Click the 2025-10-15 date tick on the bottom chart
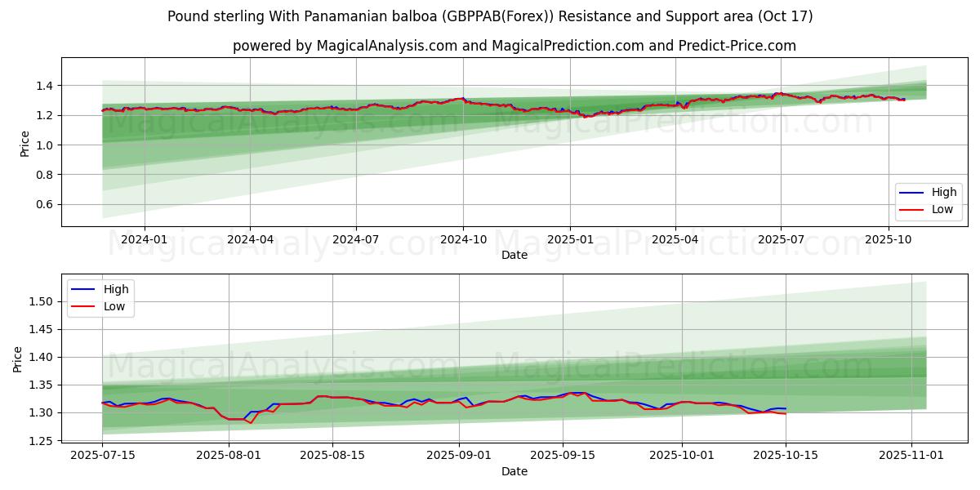This screenshot has height=490, width=980. pos(786,455)
